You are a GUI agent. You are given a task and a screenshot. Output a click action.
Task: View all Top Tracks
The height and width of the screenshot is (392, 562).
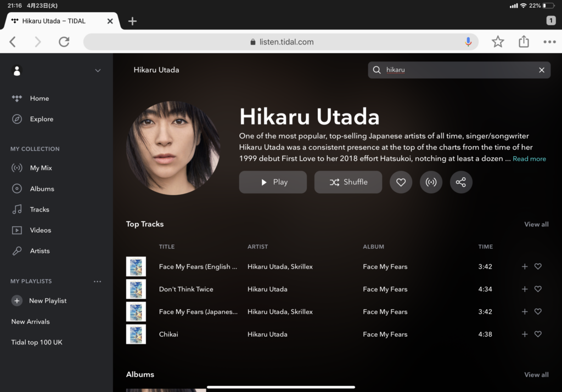click(x=536, y=224)
